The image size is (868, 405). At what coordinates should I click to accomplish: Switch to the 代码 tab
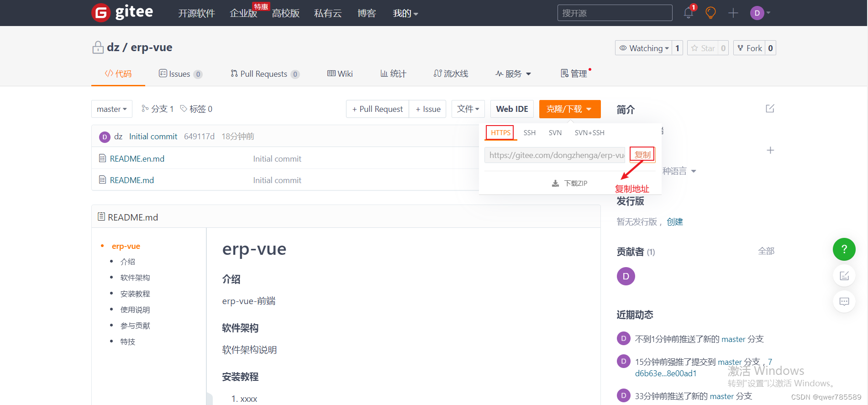coord(118,74)
